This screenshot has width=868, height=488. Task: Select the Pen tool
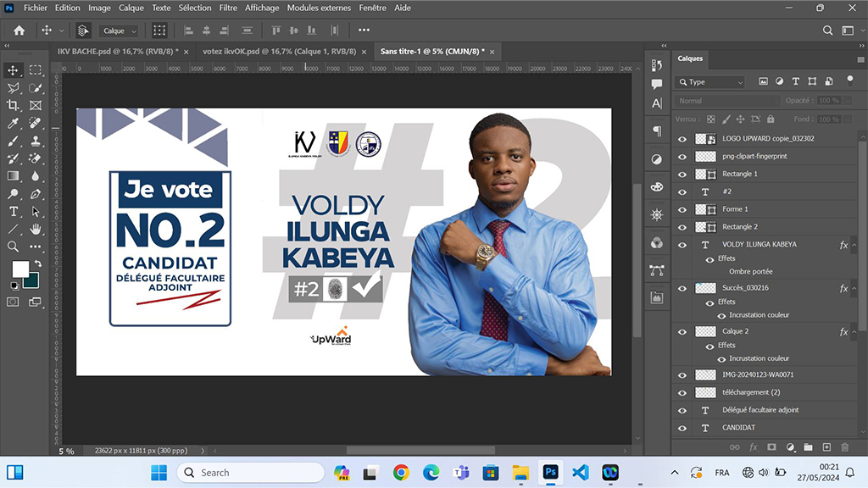(36, 194)
